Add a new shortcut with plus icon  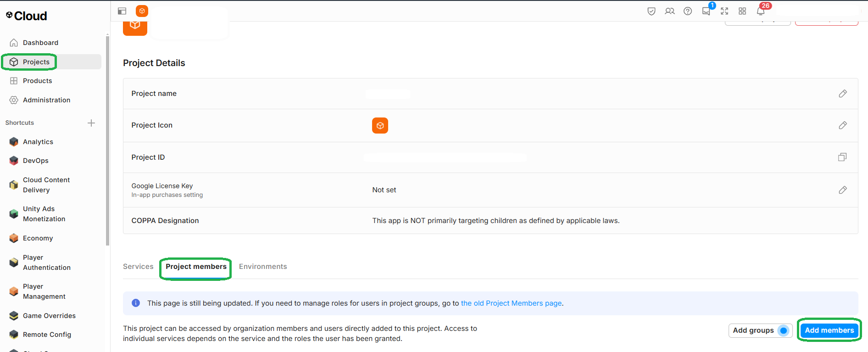coord(91,123)
